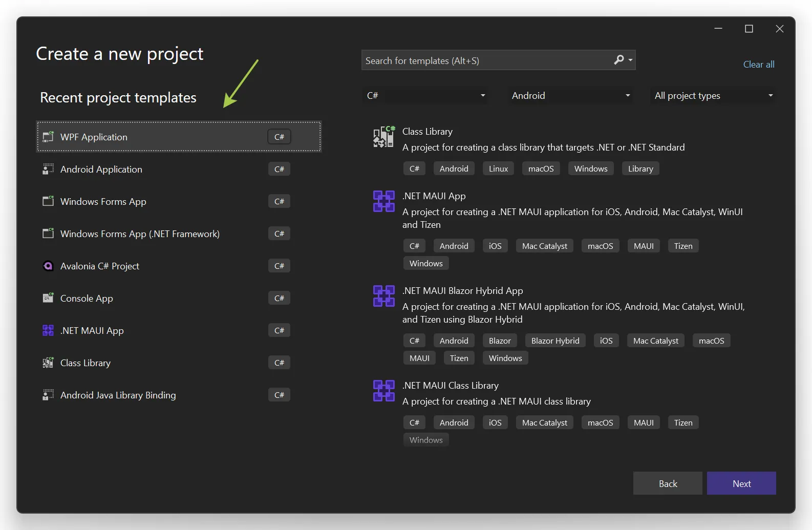Click the Recent project templates heading
This screenshot has width=812, height=530.
point(118,97)
